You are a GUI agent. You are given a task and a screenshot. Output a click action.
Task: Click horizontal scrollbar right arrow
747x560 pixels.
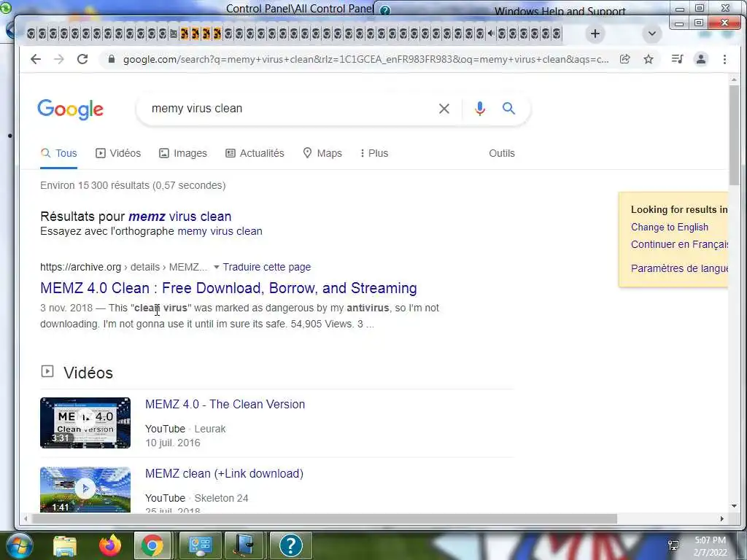(721, 518)
